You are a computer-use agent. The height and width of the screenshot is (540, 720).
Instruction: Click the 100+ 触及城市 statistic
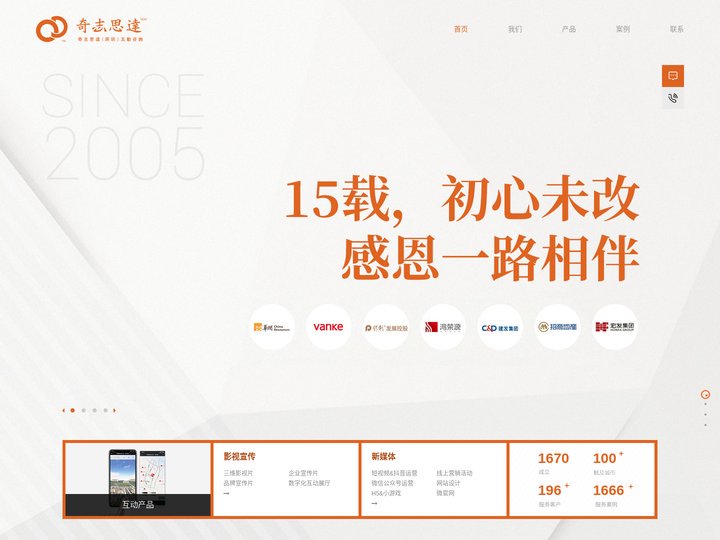click(608, 463)
